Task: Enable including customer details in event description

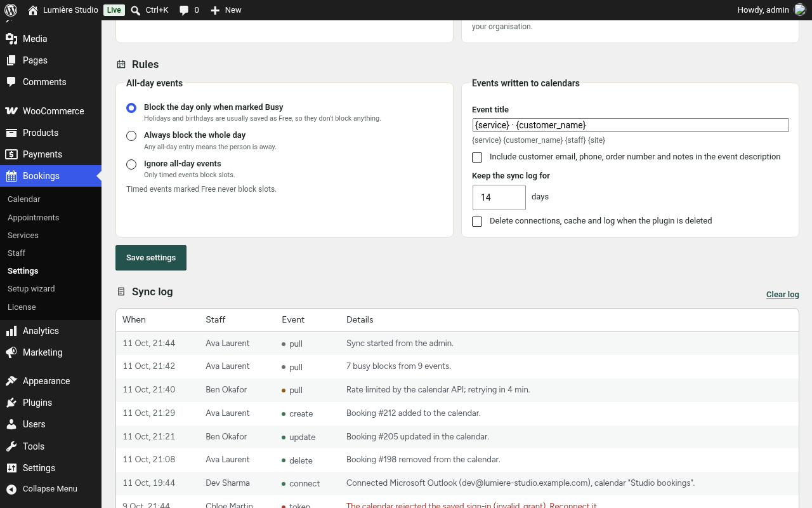Action: [x=477, y=157]
